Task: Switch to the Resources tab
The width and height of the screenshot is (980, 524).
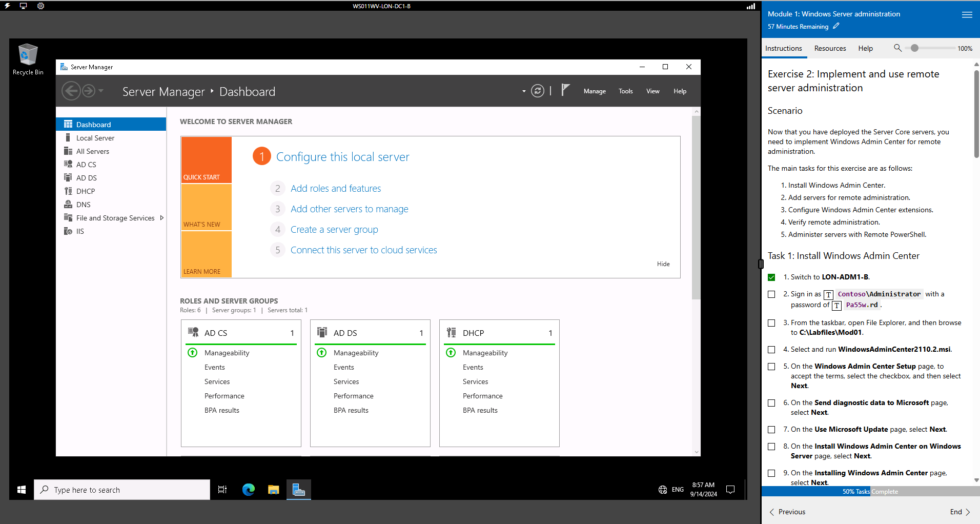Action: tap(830, 48)
